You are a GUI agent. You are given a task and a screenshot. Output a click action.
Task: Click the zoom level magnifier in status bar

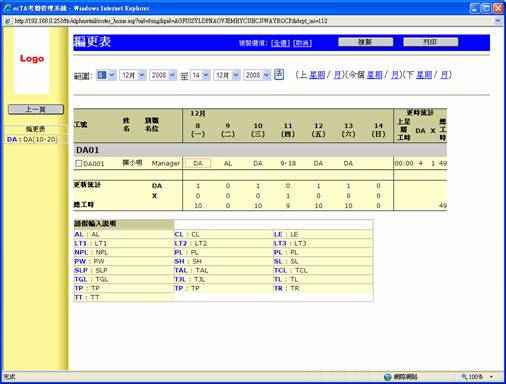(x=464, y=377)
